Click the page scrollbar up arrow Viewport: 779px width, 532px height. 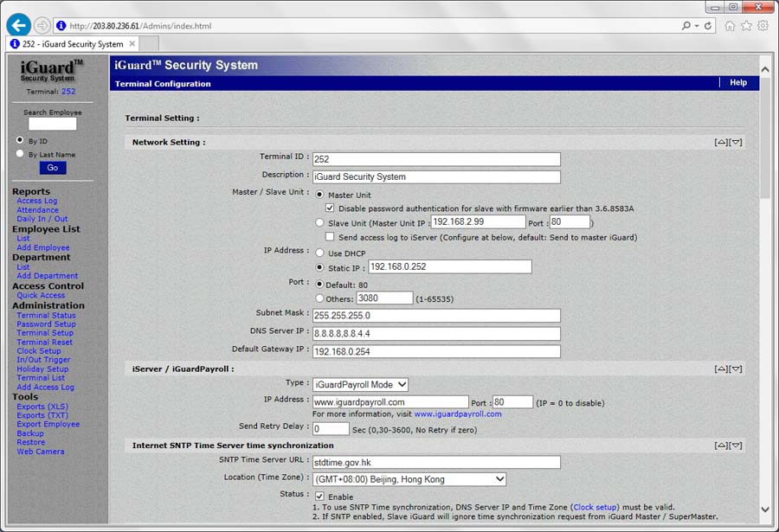click(765, 70)
